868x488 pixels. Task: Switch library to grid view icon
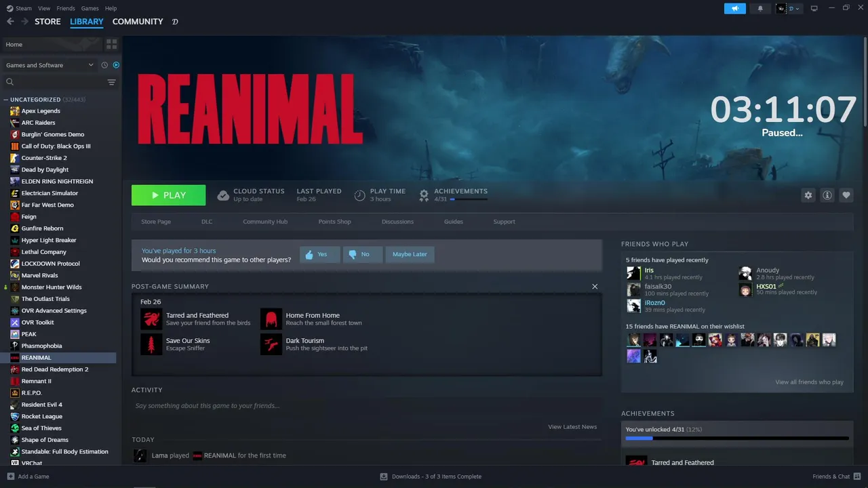click(x=112, y=44)
